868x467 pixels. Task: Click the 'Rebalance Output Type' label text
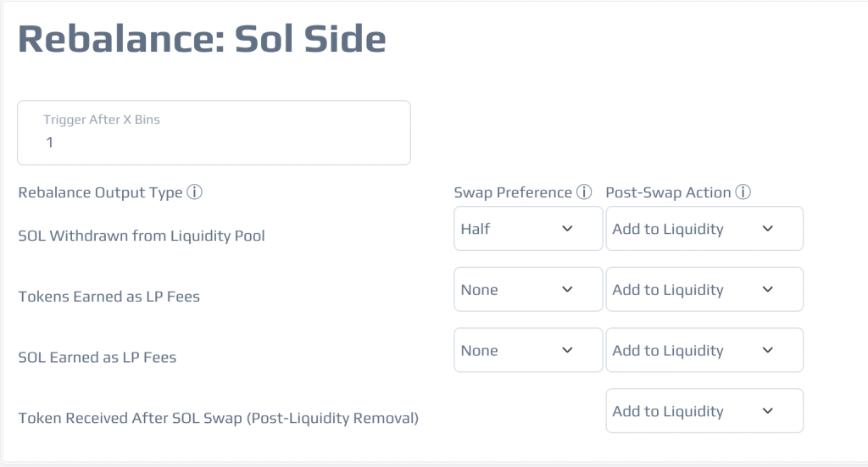point(100,192)
